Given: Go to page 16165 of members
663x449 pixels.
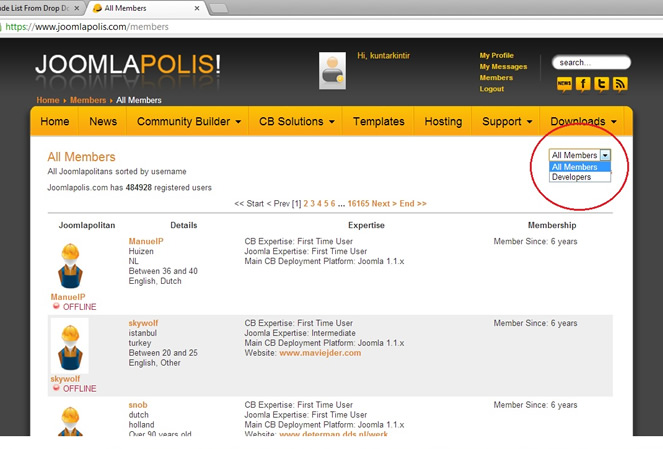Looking at the screenshot, I should [359, 204].
